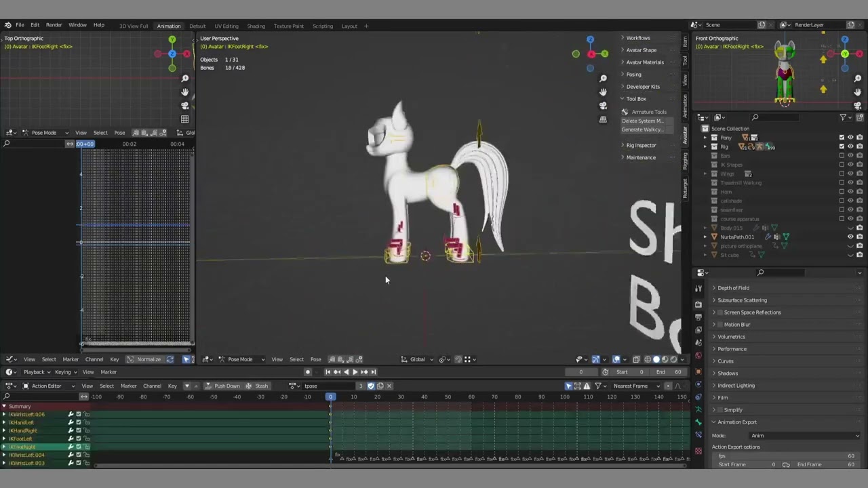Switch to the Scripting workspace tab
This screenshot has height=488, width=868.
click(x=323, y=26)
